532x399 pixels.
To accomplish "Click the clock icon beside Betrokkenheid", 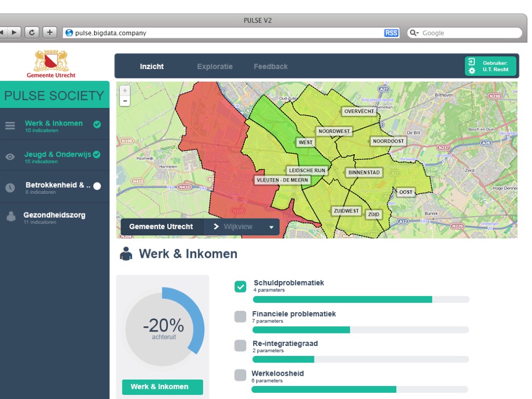I will (10, 188).
